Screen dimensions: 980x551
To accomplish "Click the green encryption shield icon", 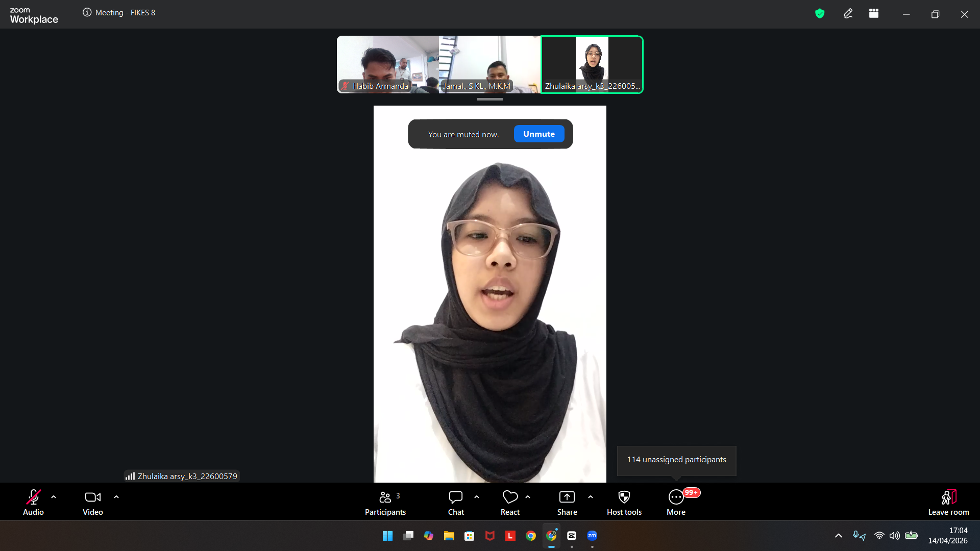I will coord(820,14).
